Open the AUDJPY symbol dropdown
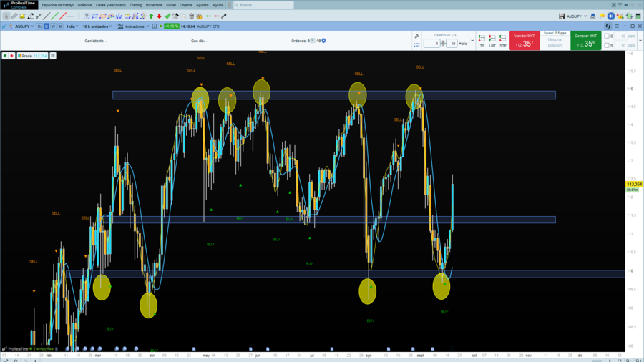Image resolution: width=644 pixels, height=362 pixels. [24, 26]
